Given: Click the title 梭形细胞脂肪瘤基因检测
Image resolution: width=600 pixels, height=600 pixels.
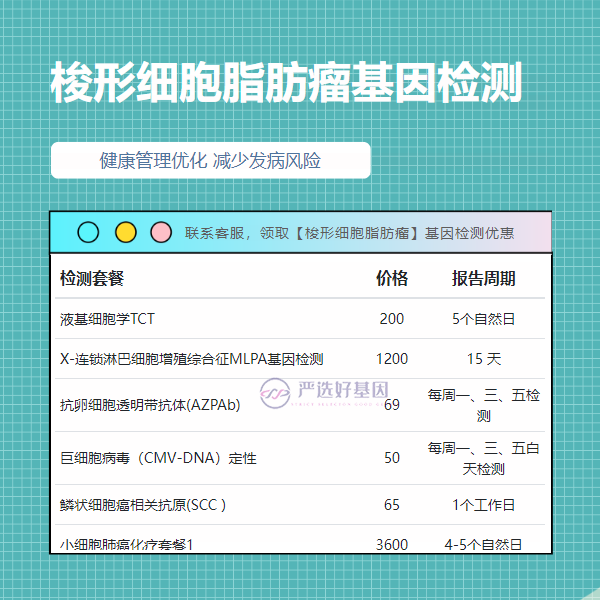Looking at the screenshot, I should click(x=286, y=82).
